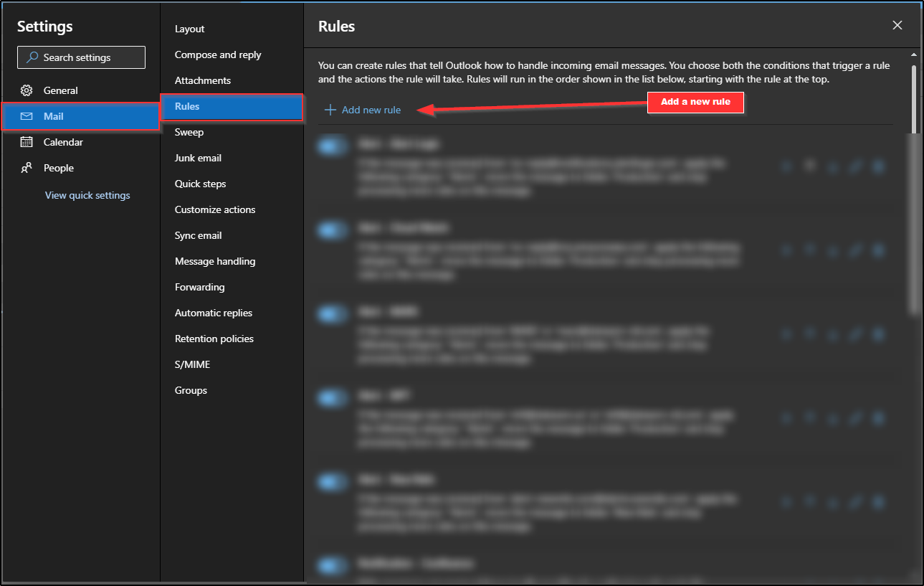The width and height of the screenshot is (924, 586).
Task: Click the Search settings input field
Action: point(82,57)
